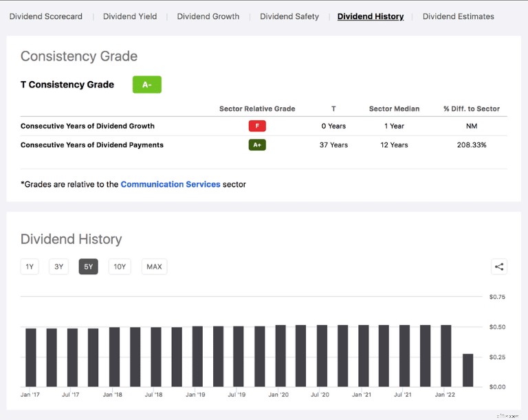Click the Consistency Grade heading
This screenshot has width=528, height=420.
pyautogui.click(x=79, y=56)
